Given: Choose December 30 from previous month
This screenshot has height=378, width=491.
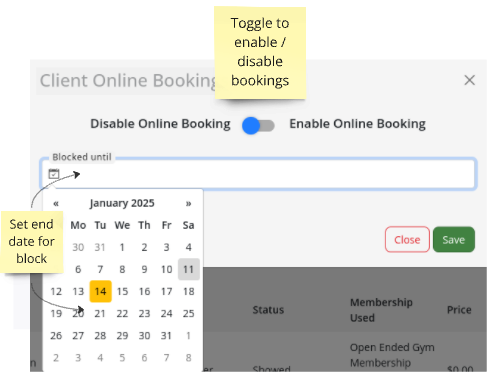Looking at the screenshot, I should click(x=78, y=247).
